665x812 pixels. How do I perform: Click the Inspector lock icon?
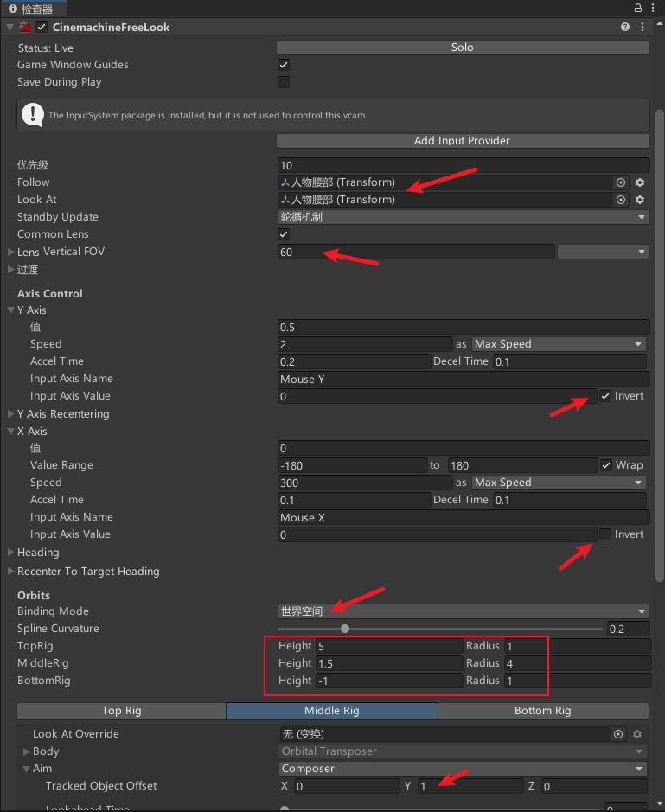point(638,8)
